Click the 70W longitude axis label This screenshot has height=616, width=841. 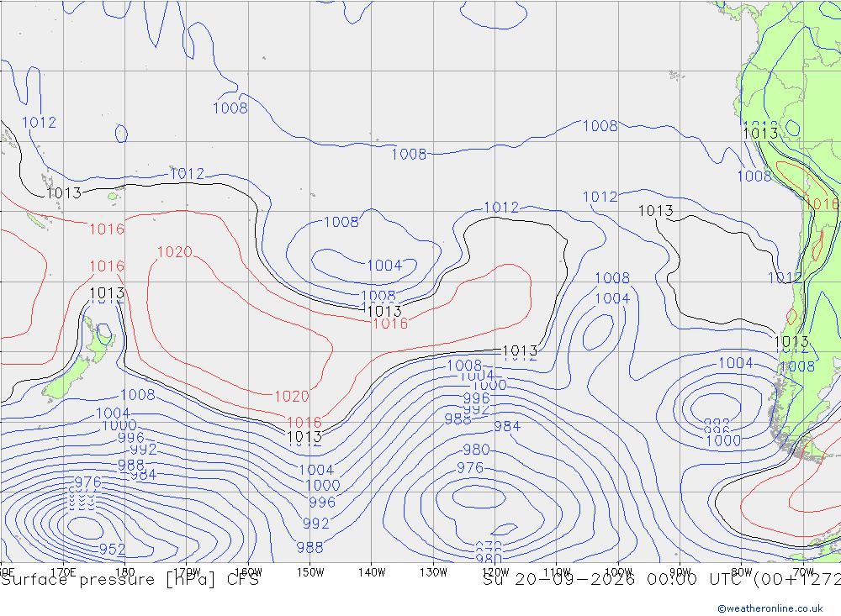(803, 572)
